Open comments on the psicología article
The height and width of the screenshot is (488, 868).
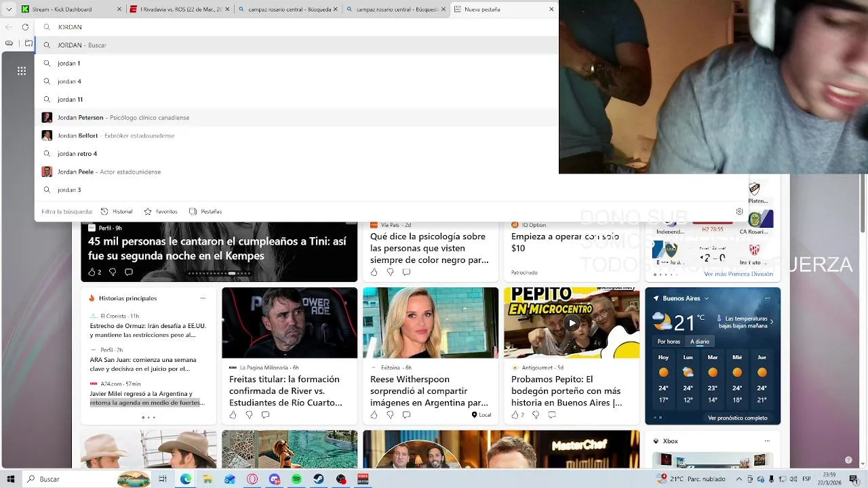406,272
